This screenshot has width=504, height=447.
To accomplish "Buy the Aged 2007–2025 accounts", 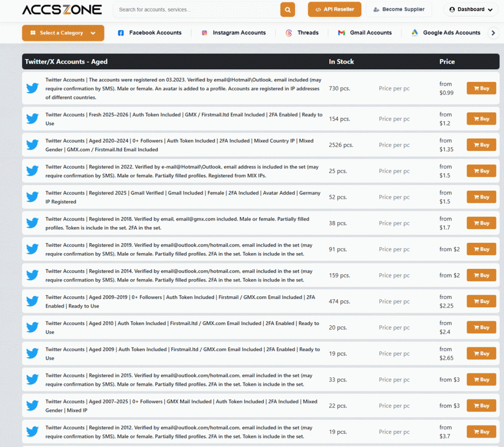I will click(481, 406).
